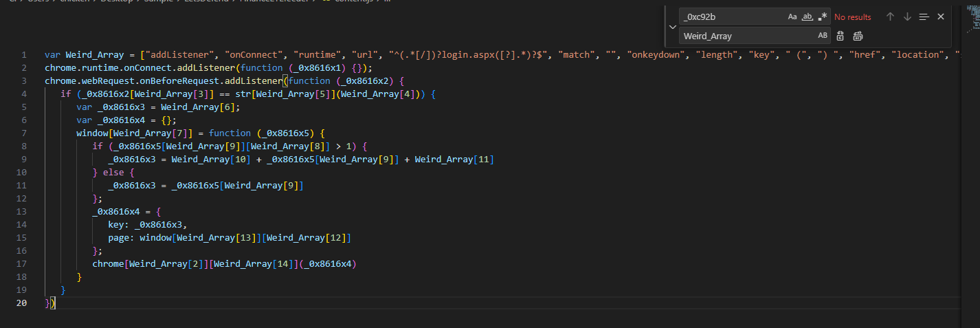Toggle Match Whole Word option
The image size is (980, 328).
click(808, 17)
